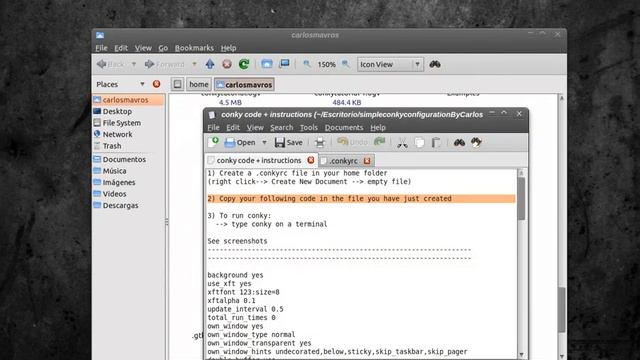Open gedit Tools menu
640x360 pixels.
(309, 127)
